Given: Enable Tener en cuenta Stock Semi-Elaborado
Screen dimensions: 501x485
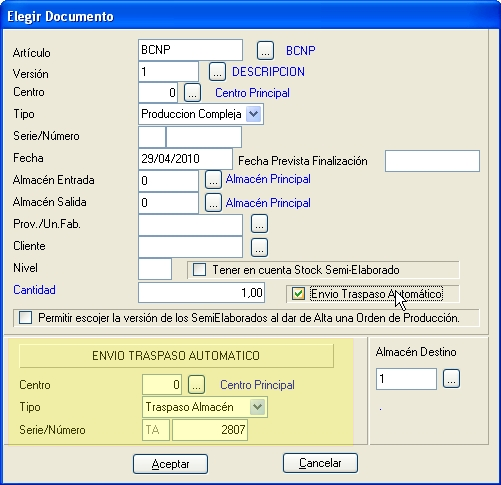Looking at the screenshot, I should click(x=199, y=270).
